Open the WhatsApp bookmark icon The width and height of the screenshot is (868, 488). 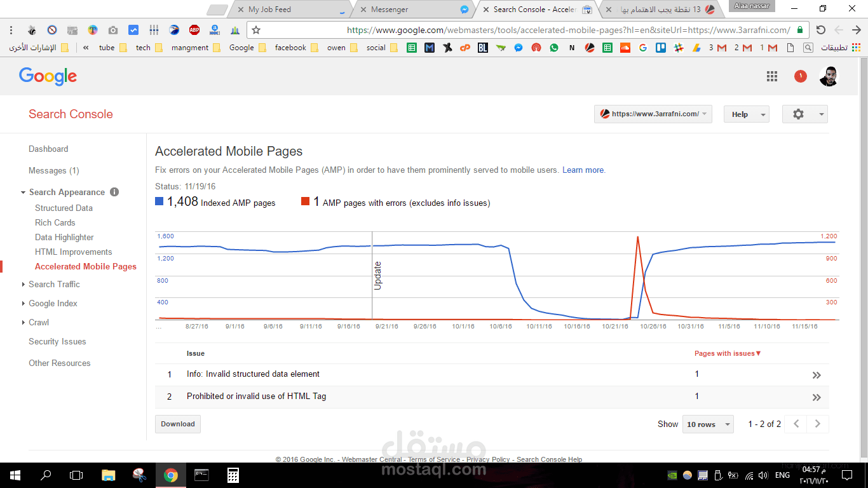click(554, 48)
